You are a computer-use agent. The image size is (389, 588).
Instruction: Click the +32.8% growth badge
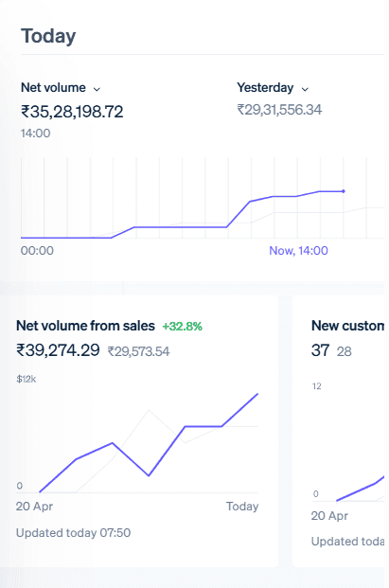182,327
